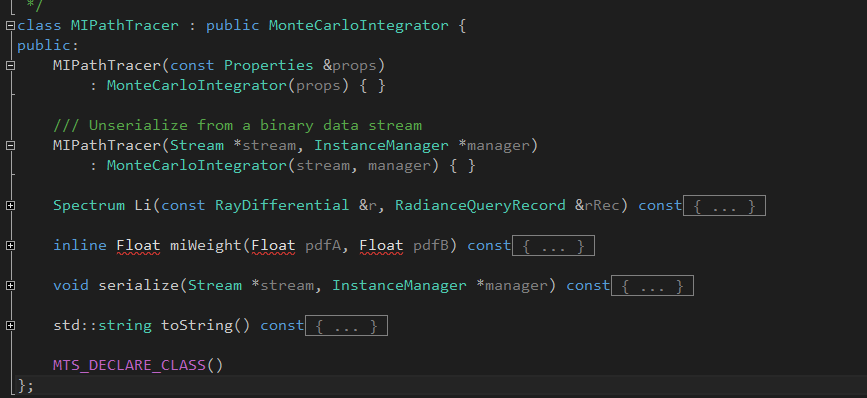Click RayDifferential type name
867x398 pixels.
282,206
